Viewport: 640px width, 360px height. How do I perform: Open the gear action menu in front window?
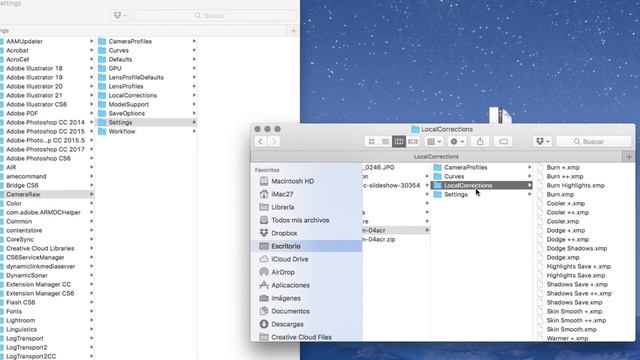tap(457, 141)
